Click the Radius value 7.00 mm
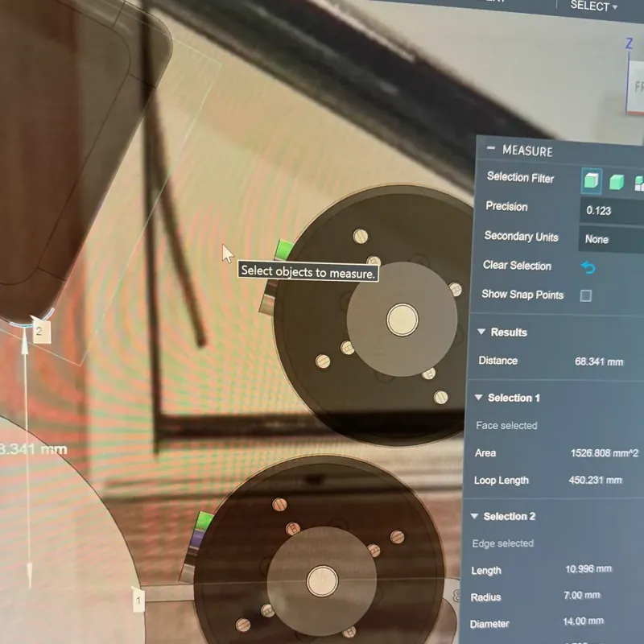644x644 pixels. 581,595
